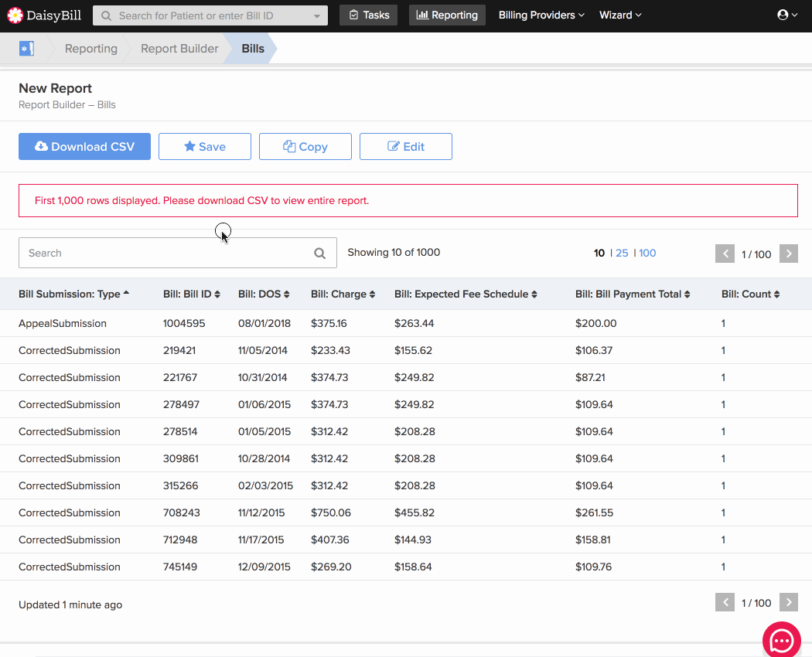Image resolution: width=812 pixels, height=657 pixels.
Task: Open the Tasks menu item
Action: [x=368, y=15]
